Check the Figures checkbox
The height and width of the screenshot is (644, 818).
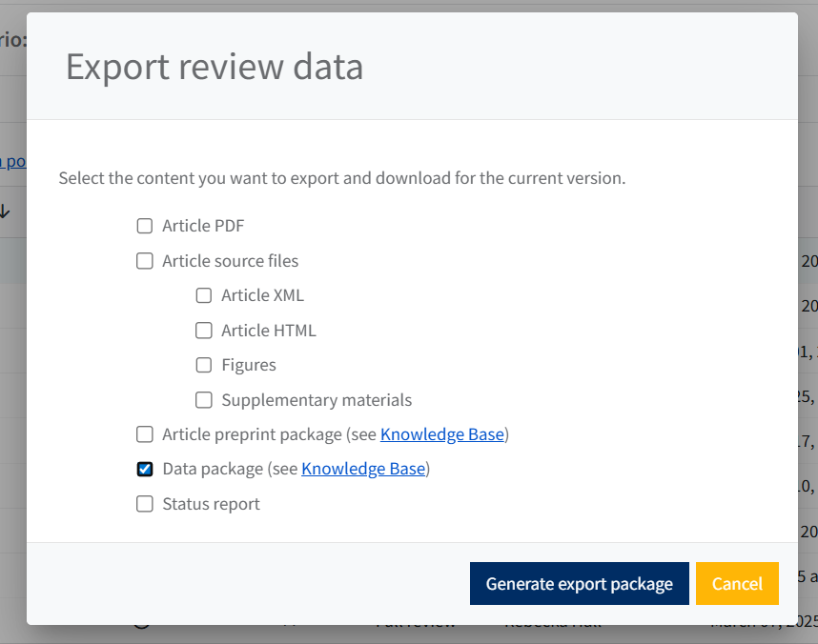[204, 365]
